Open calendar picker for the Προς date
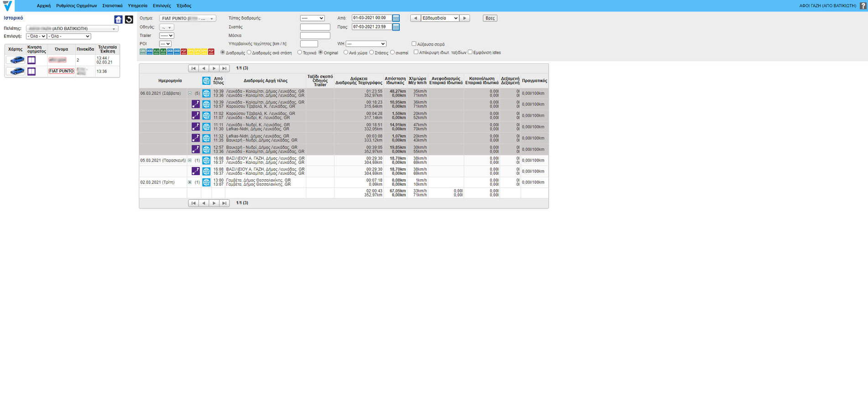Screen dimensions: 868x405 click(x=396, y=27)
